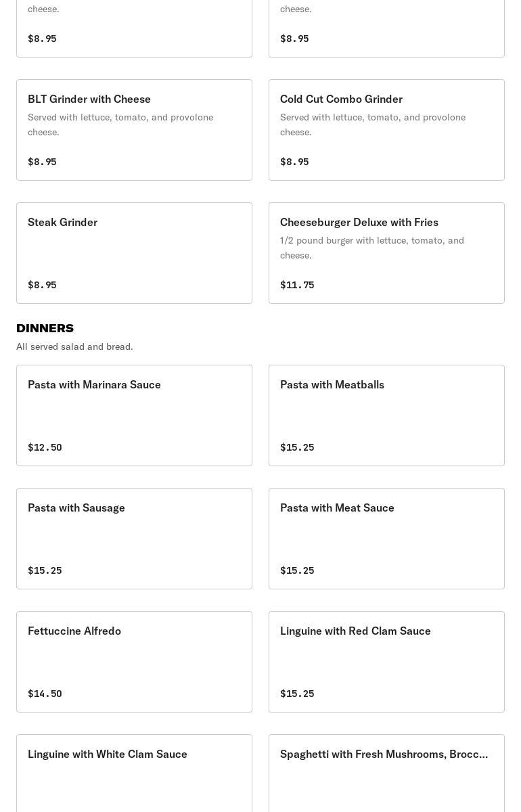Screen dimensions: 521x812
Task: Click the Cold Cut Combo description text
Action: pyautogui.click(x=373, y=125)
